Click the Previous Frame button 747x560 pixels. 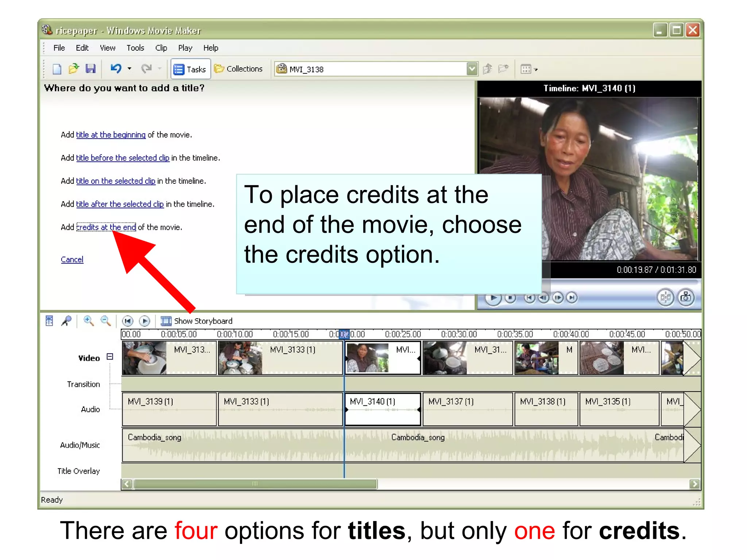click(x=543, y=298)
